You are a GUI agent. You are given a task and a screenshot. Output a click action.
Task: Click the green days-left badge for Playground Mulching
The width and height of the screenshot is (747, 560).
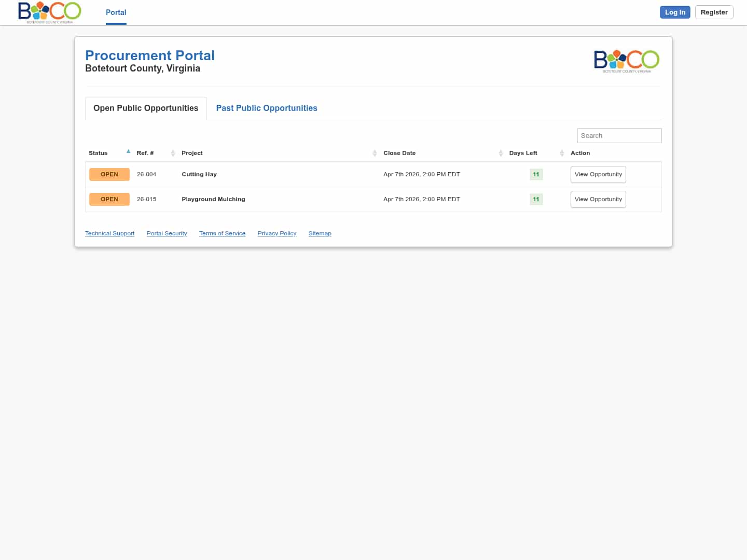(536, 199)
